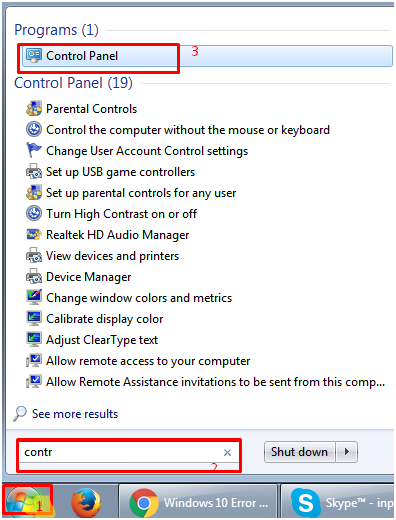Viewport: 396px width, 520px height.
Task: Select Set up USB game controllers
Action: 120,172
